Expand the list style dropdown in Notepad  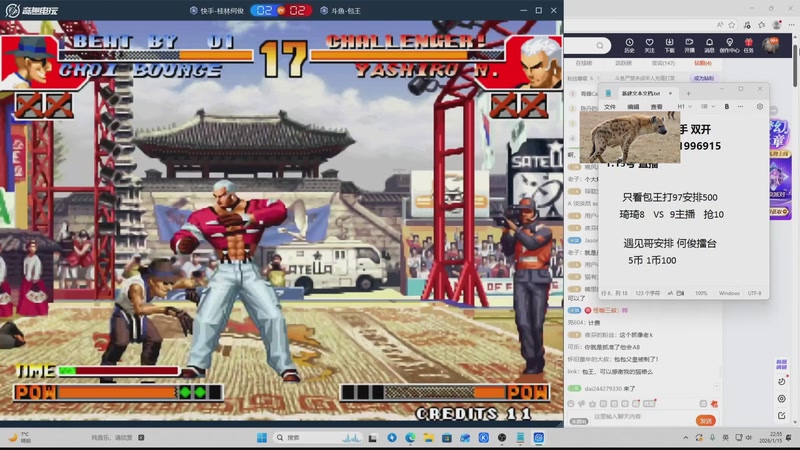[707, 107]
